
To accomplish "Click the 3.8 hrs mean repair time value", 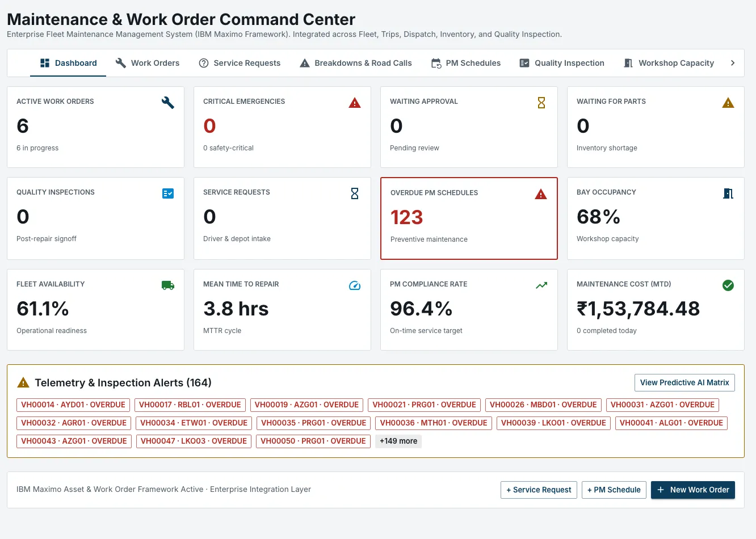I will [236, 309].
